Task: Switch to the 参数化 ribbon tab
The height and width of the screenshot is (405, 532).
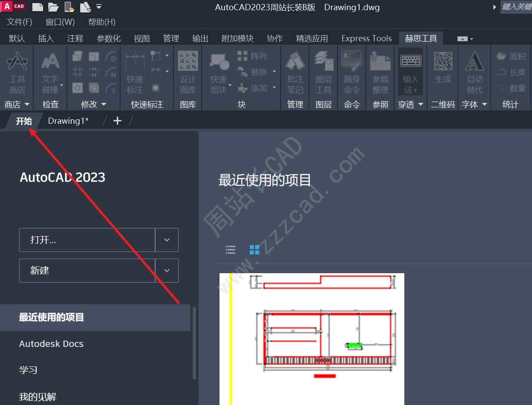Action: click(x=109, y=39)
